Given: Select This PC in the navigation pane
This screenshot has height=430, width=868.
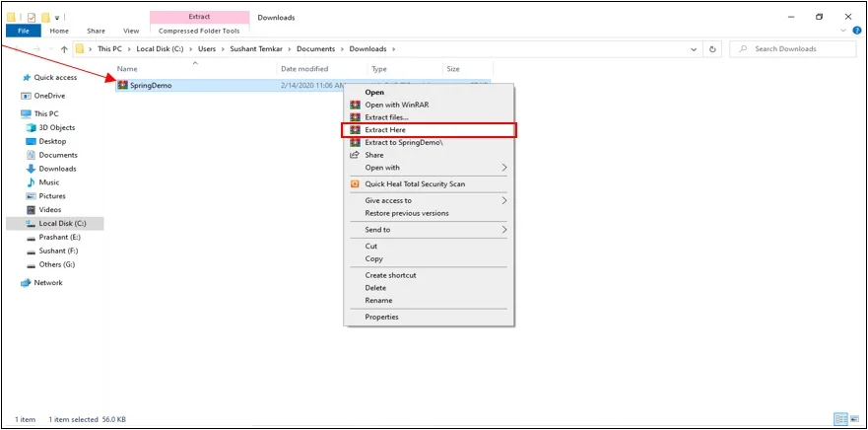Looking at the screenshot, I should click(x=39, y=113).
